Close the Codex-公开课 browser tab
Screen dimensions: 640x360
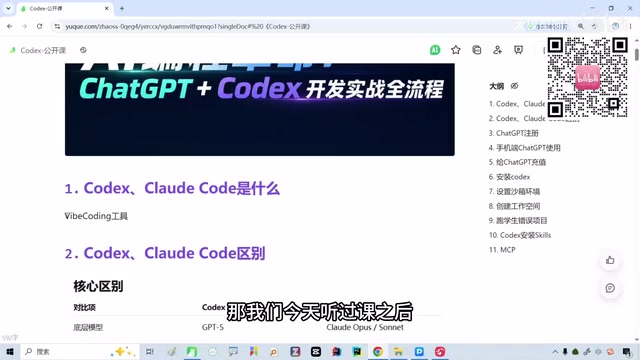coord(107,8)
